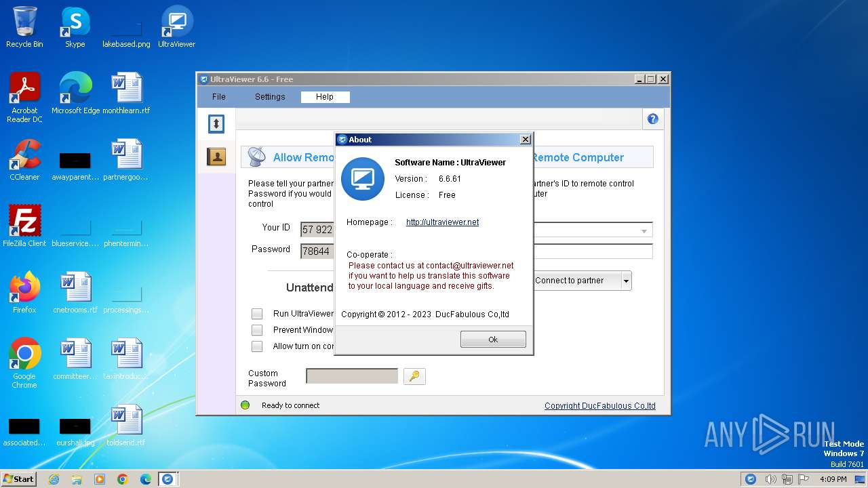The height and width of the screenshot is (488, 868).
Task: Select the Skype desktop shortcut
Action: (75, 27)
